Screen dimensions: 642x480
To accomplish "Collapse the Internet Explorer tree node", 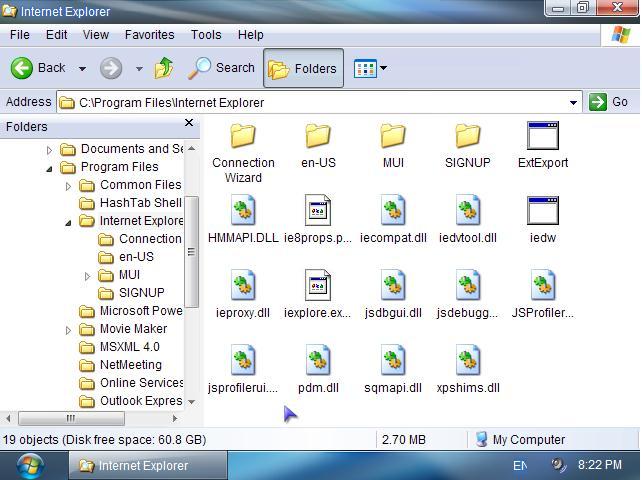I will point(68,222).
